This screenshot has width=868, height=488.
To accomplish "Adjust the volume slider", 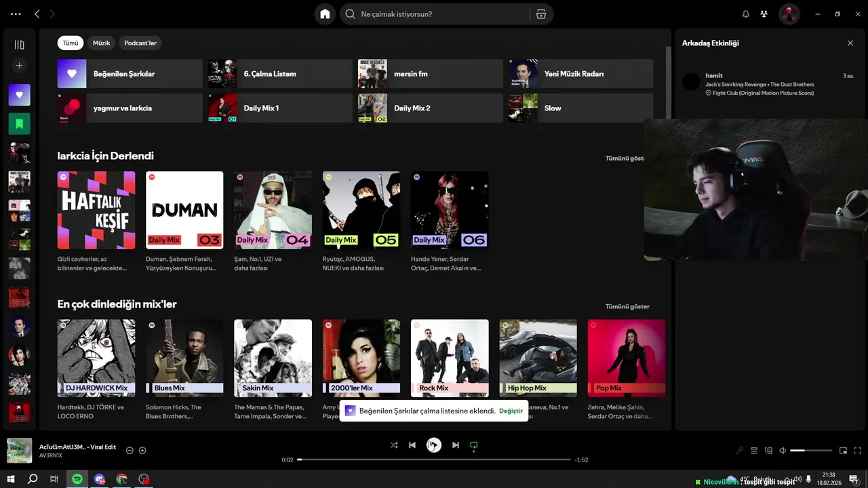I will [x=811, y=451].
